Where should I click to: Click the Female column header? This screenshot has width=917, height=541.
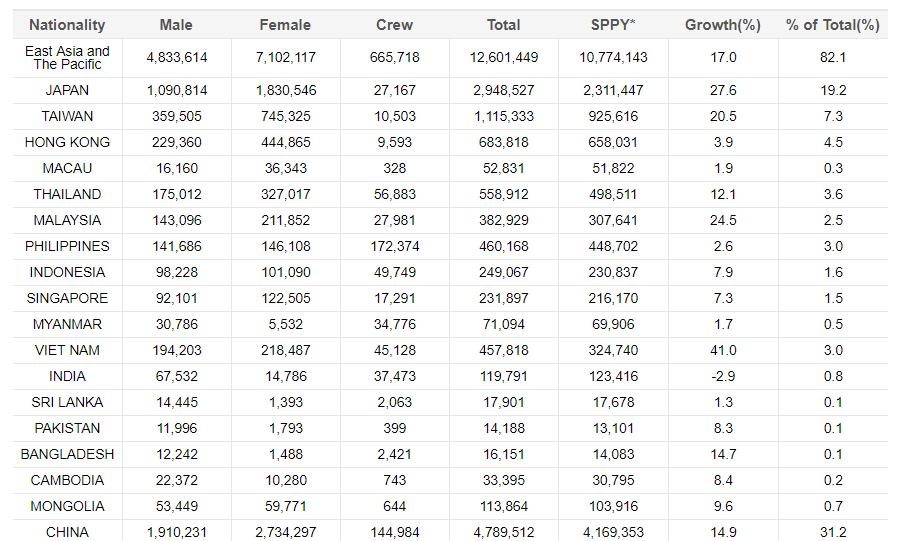[285, 25]
